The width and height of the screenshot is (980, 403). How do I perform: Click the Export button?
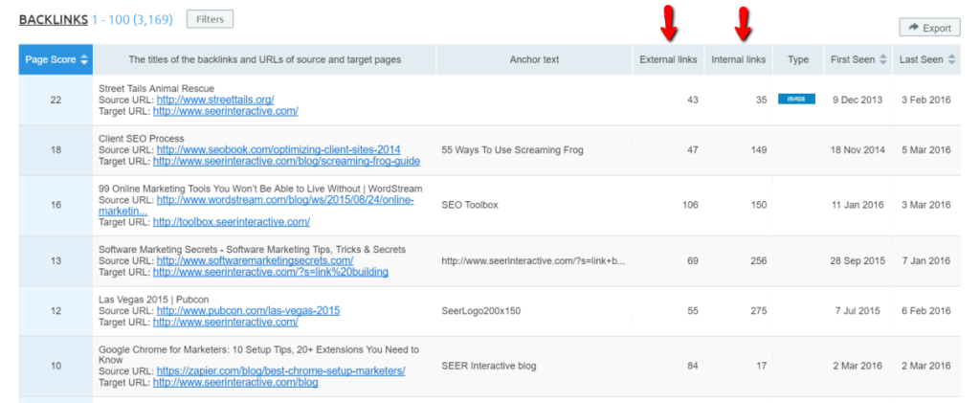click(x=929, y=28)
